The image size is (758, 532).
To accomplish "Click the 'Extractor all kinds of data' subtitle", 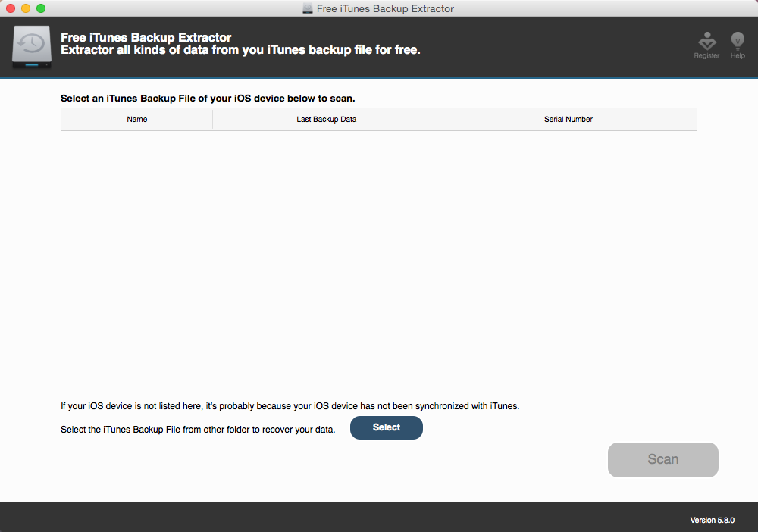I will (x=240, y=50).
